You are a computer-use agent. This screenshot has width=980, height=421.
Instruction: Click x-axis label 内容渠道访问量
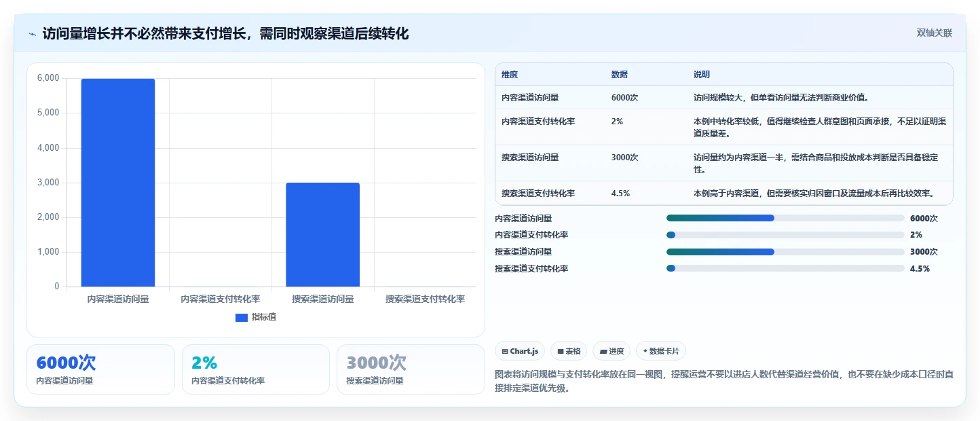(x=118, y=299)
